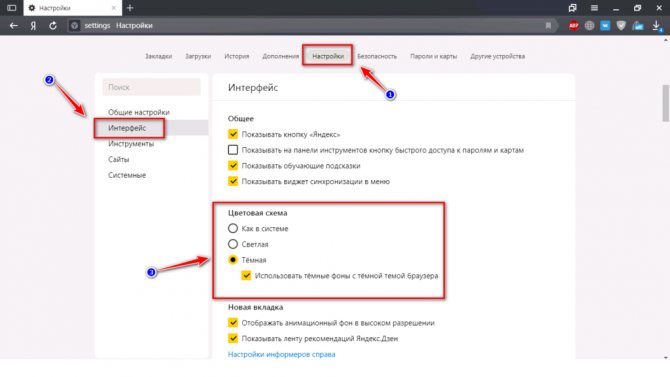Open Пароли и карты section
670x377 pixels.
[434, 56]
